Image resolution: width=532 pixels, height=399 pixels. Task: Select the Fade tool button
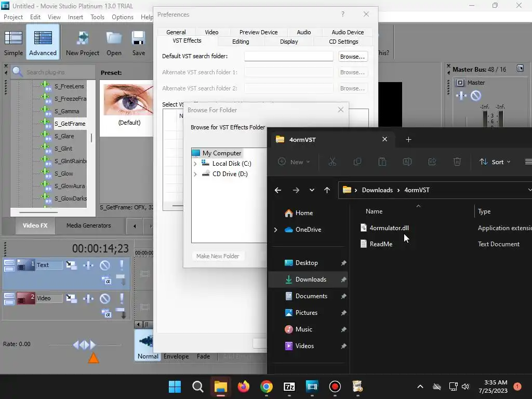click(x=203, y=356)
